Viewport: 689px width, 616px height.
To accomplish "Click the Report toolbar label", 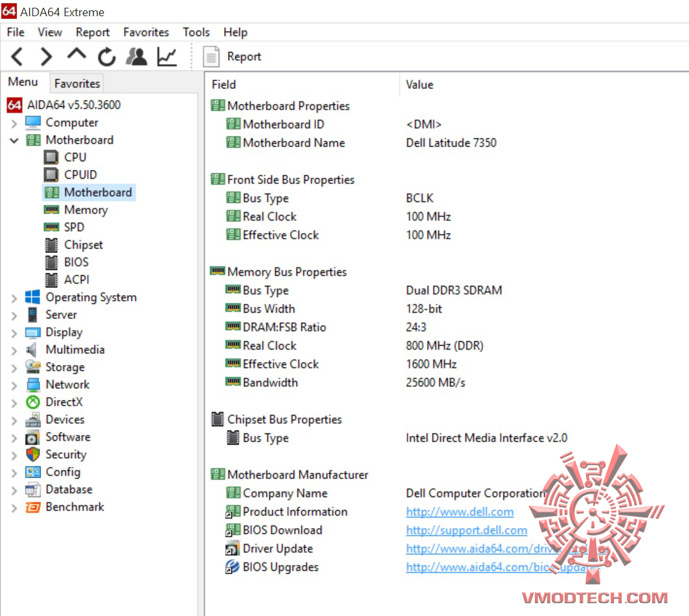I will (x=244, y=57).
